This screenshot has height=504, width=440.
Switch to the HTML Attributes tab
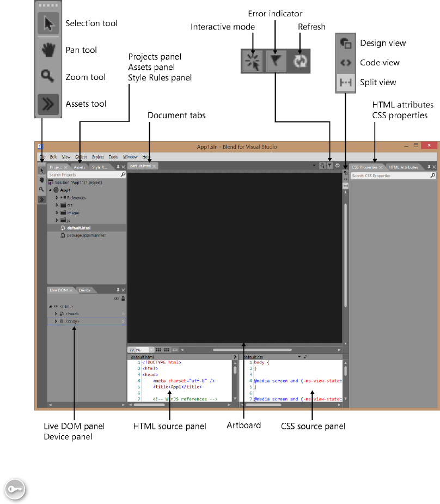pos(404,167)
